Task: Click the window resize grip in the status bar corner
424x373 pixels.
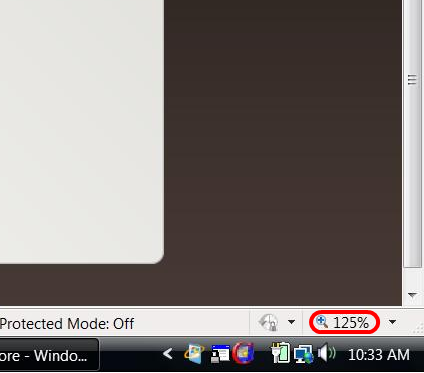Action: 418,329
